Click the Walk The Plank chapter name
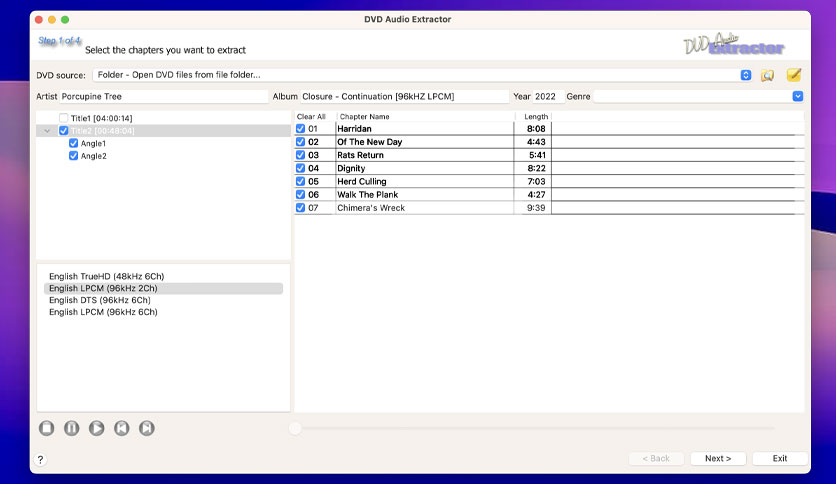 point(367,195)
